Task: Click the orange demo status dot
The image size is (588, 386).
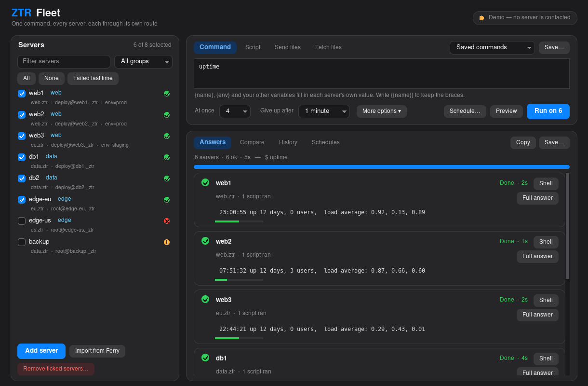Action: (481, 18)
